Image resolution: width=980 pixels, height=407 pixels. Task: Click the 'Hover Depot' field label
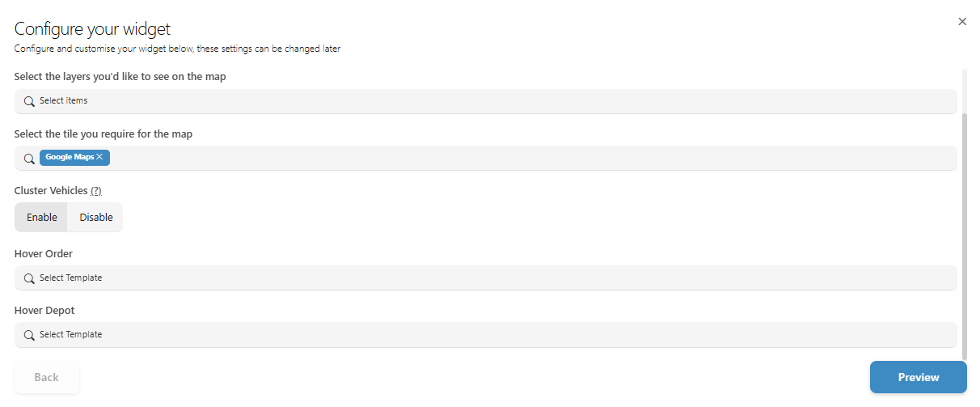(x=44, y=311)
